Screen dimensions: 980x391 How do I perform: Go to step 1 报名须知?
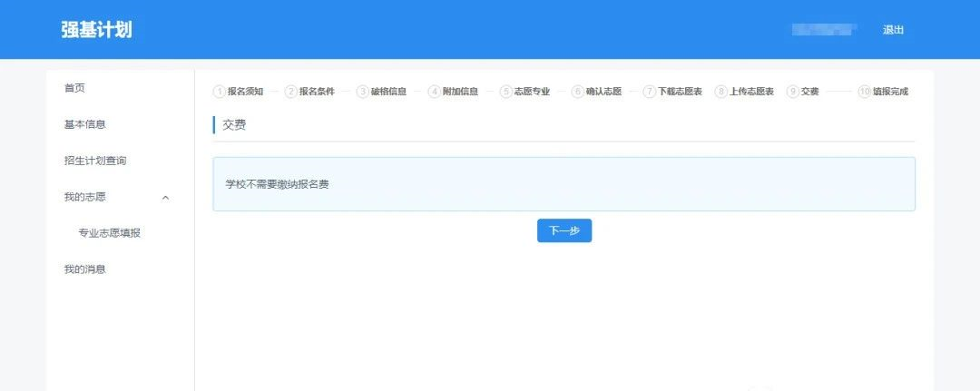click(x=238, y=92)
